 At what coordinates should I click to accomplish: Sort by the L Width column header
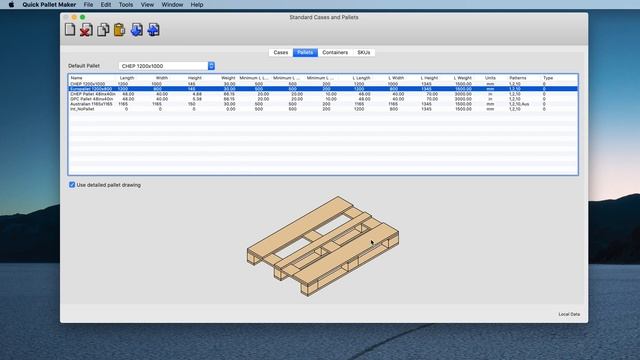coord(396,78)
